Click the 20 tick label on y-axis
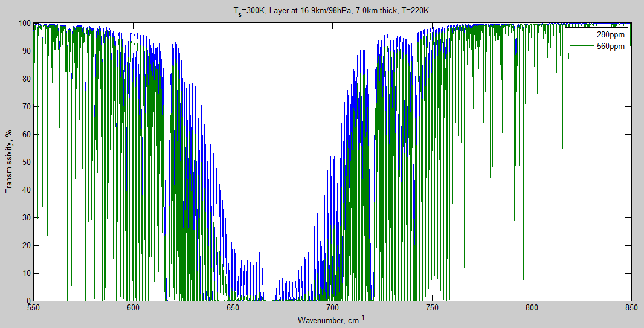 click(x=26, y=245)
